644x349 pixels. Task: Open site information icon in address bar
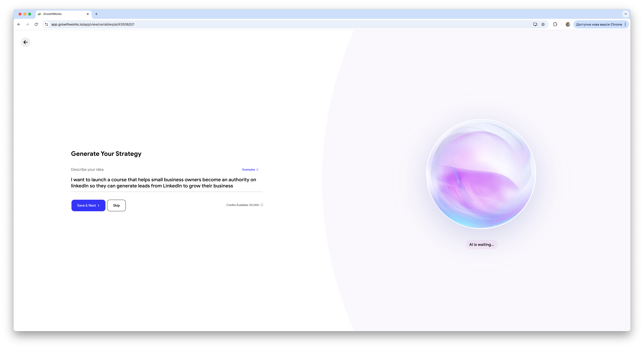[x=47, y=24]
